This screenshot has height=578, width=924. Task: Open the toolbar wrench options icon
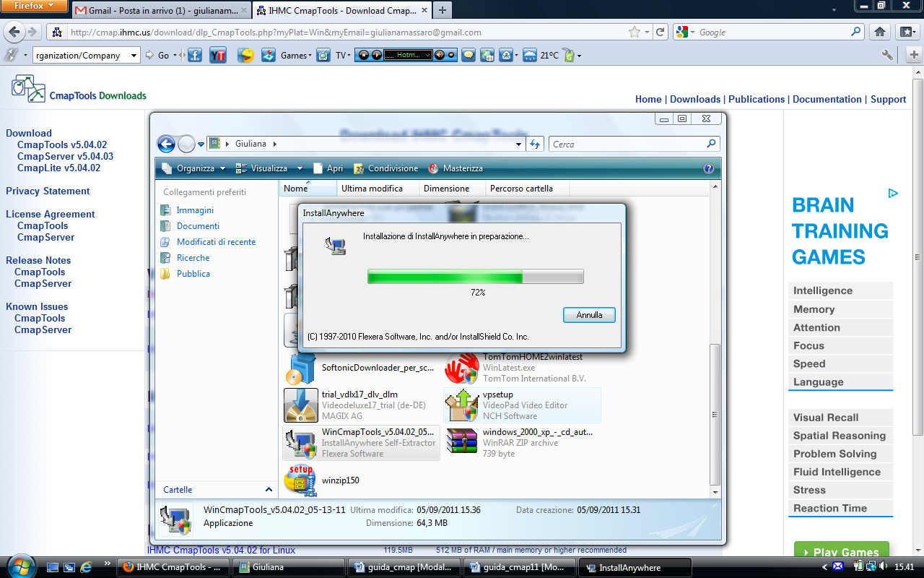(887, 56)
